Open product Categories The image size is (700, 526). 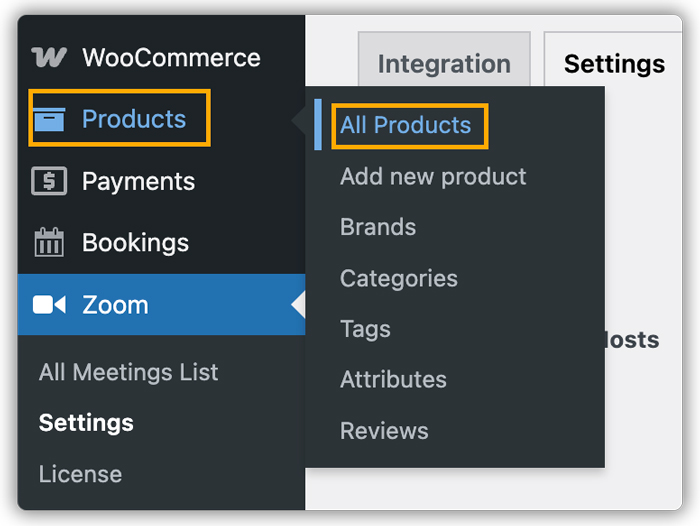click(x=399, y=278)
